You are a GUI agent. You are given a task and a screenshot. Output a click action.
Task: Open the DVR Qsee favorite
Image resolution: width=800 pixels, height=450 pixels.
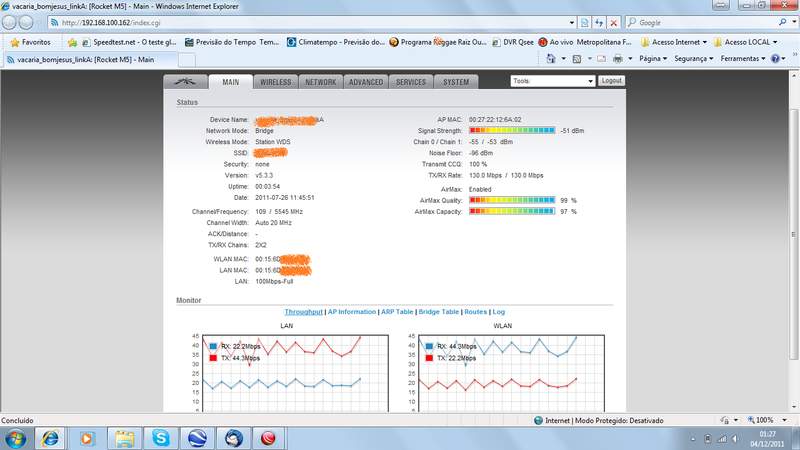(x=513, y=42)
